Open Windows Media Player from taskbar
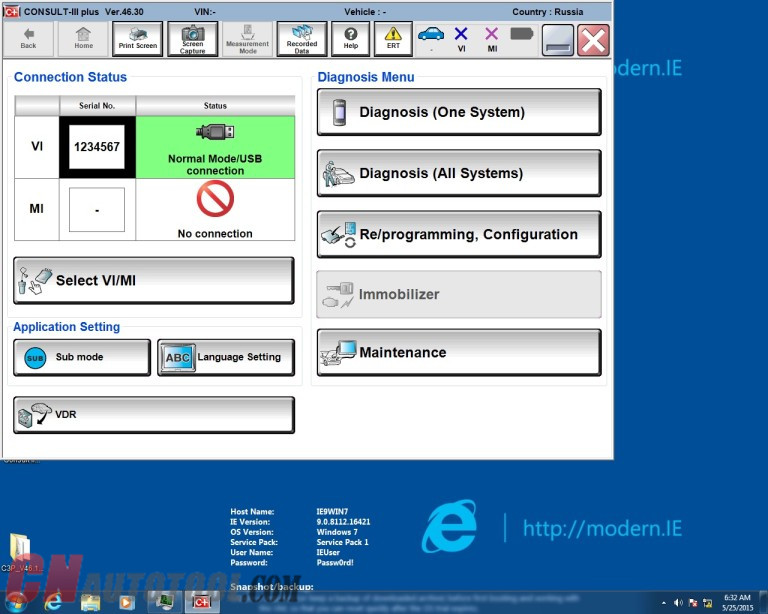 pyautogui.click(x=127, y=602)
